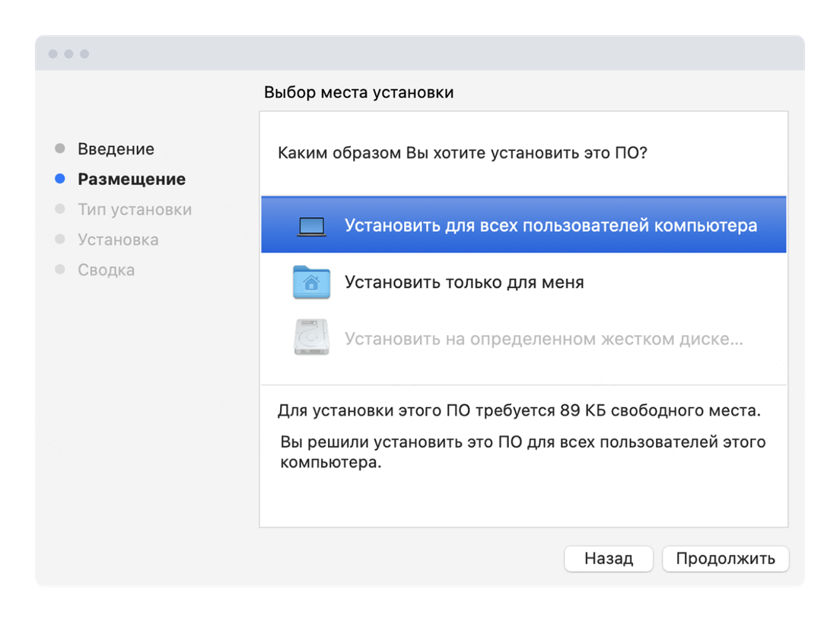This screenshot has height=622, width=840.
Task: Click the bullet beside Тип установки
Action: [60, 209]
